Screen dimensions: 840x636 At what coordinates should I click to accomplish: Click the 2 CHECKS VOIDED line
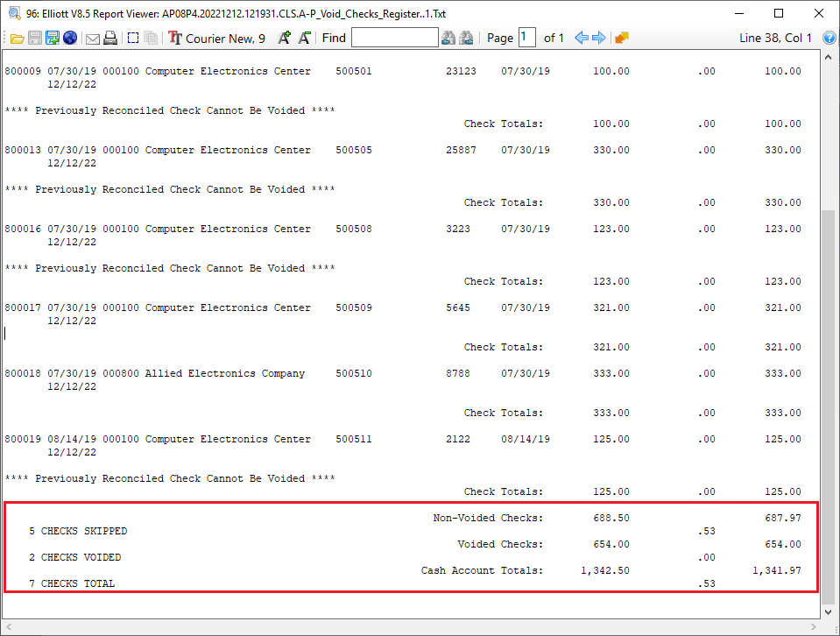click(x=75, y=557)
